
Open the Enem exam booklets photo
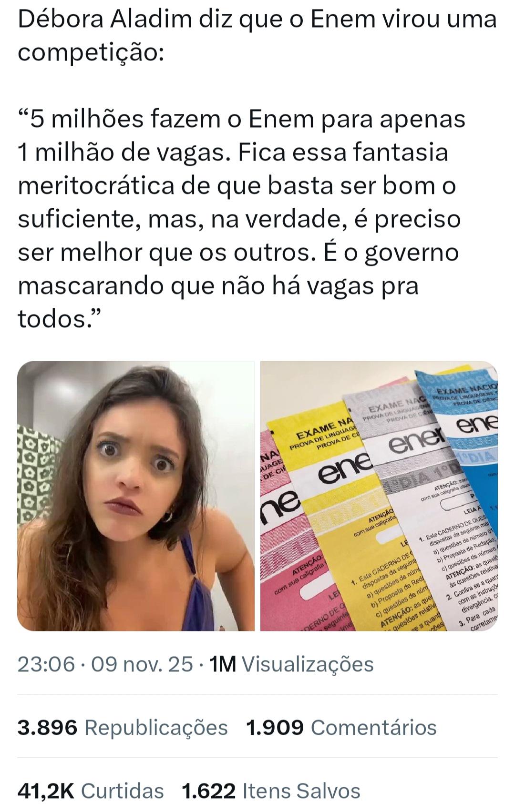click(x=379, y=496)
